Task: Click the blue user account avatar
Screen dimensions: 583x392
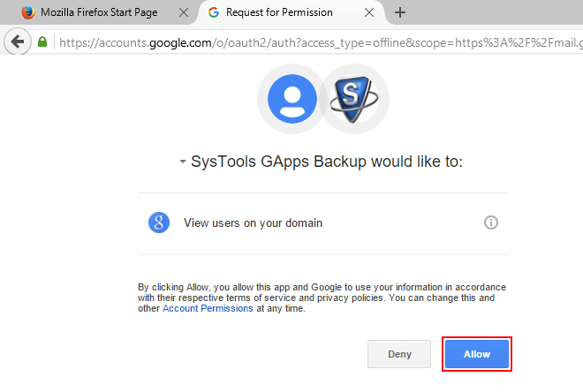Action: point(292,99)
